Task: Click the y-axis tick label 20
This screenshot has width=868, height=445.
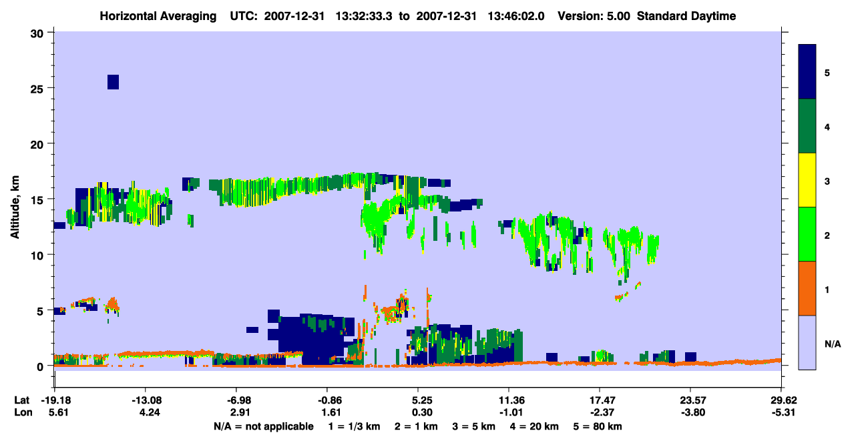Action: tap(39, 144)
